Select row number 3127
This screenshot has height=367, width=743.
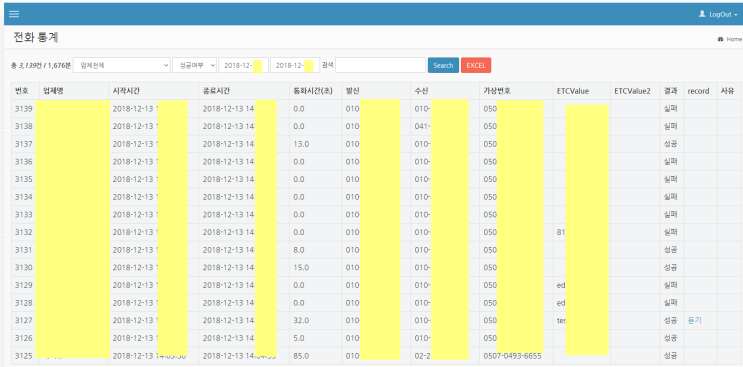tap(24, 321)
